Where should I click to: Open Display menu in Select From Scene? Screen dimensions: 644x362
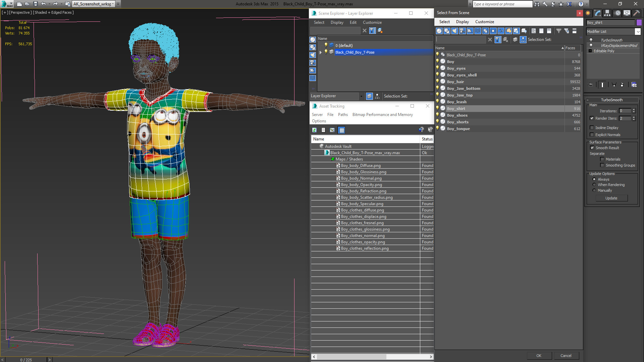point(462,22)
